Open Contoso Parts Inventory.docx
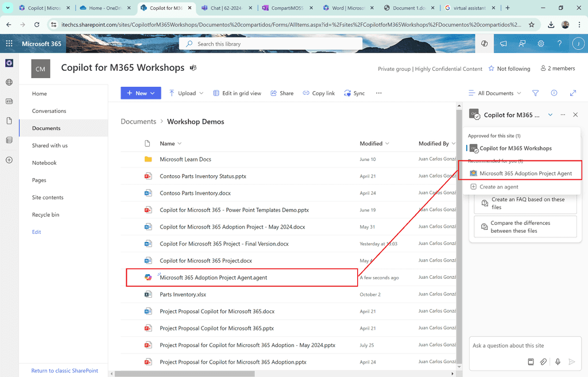The width and height of the screenshot is (588, 377). tap(195, 193)
